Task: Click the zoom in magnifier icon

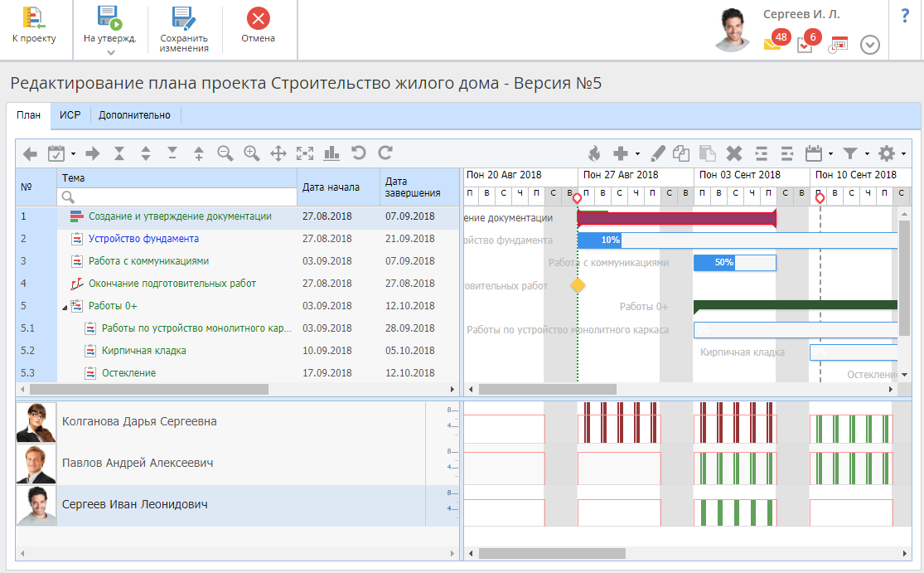Action: click(x=252, y=153)
